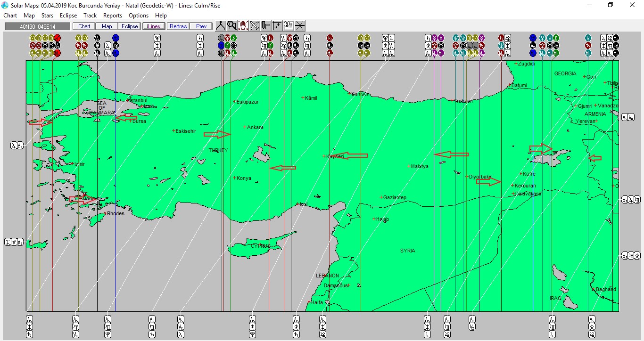
Task: Go back with the Prev button
Action: tap(201, 26)
